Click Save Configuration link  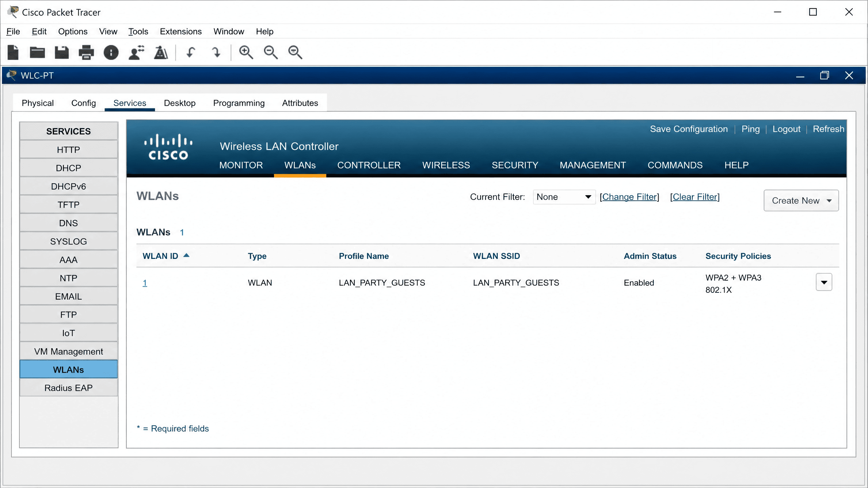coord(689,129)
